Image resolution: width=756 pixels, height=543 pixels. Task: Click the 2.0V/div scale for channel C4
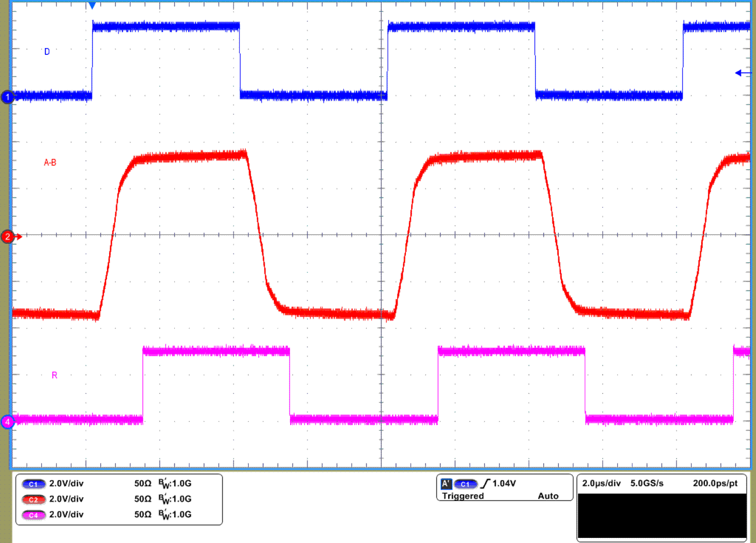[66, 514]
